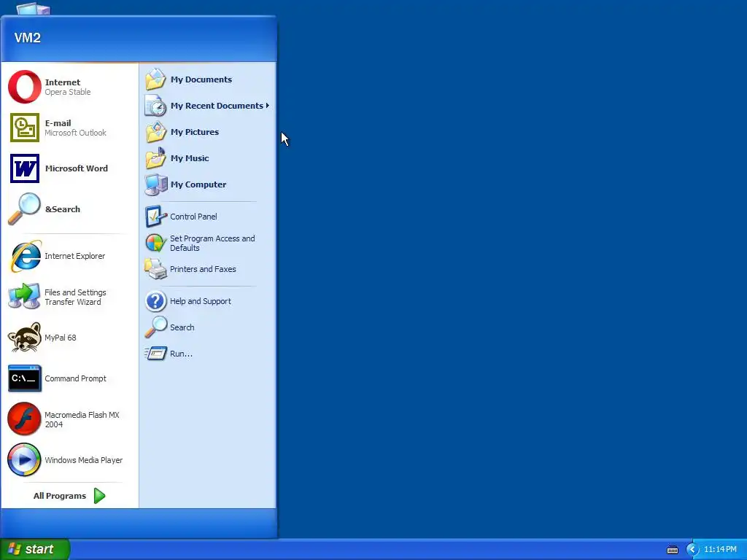Viewport: 747px width, 560px height.
Task: Open Files and Settings Transfer Wizard icon
Action: point(24,296)
